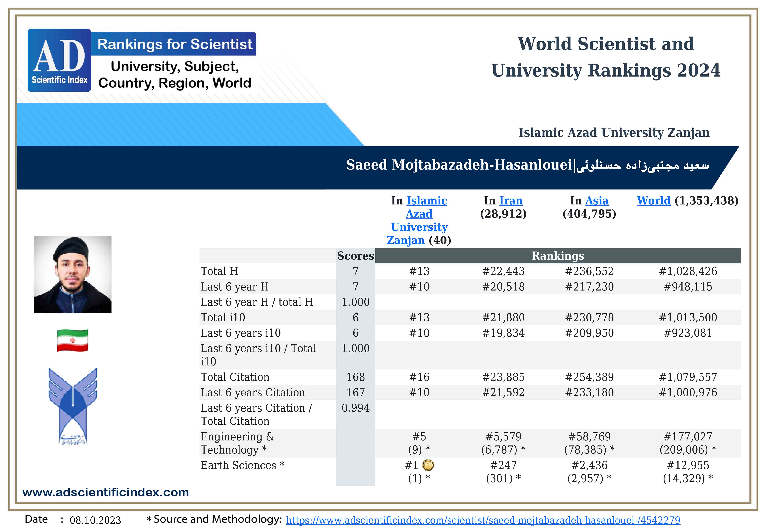766x532 pixels.
Task: Open the Asia rankings link
Action: coord(597,201)
